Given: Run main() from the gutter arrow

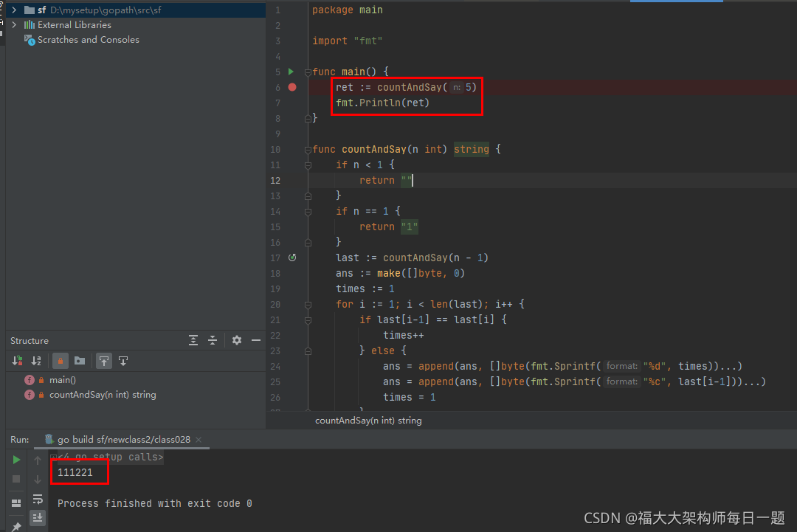Looking at the screenshot, I should click(x=291, y=72).
